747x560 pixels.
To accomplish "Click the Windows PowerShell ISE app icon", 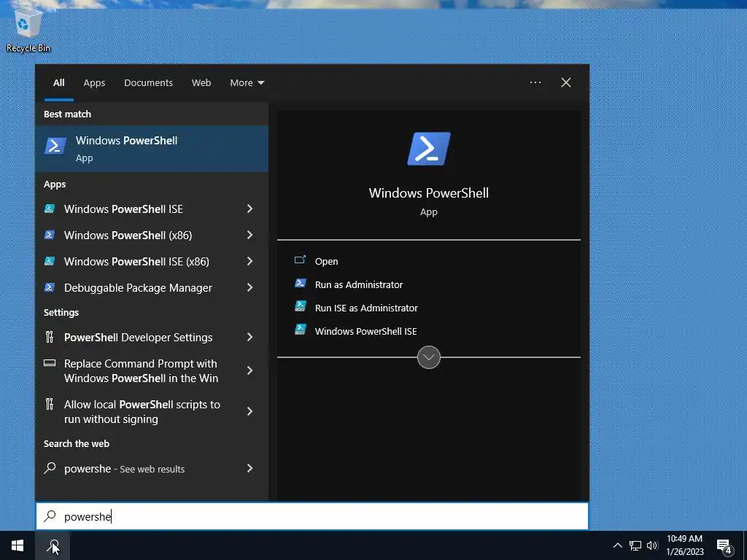I will 50,208.
